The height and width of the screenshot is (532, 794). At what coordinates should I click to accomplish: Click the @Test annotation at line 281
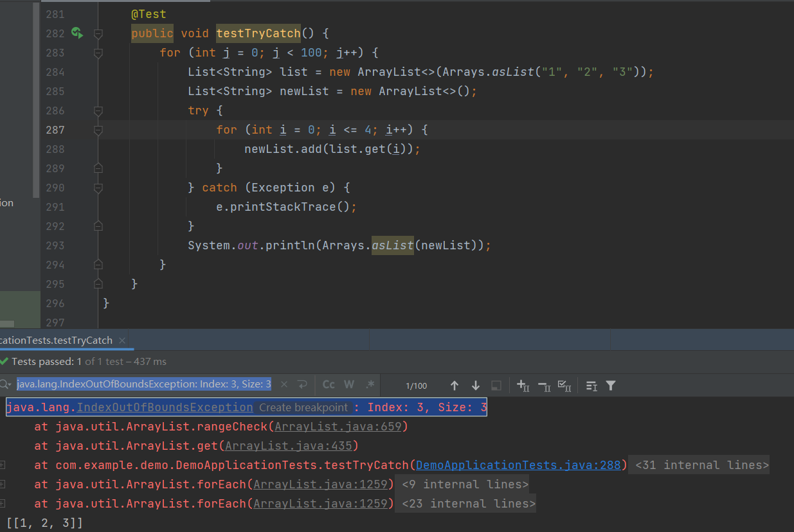(149, 14)
